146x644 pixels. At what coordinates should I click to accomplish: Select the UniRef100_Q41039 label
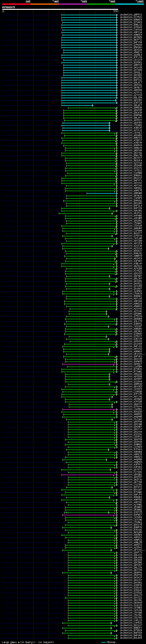[131, 67]
